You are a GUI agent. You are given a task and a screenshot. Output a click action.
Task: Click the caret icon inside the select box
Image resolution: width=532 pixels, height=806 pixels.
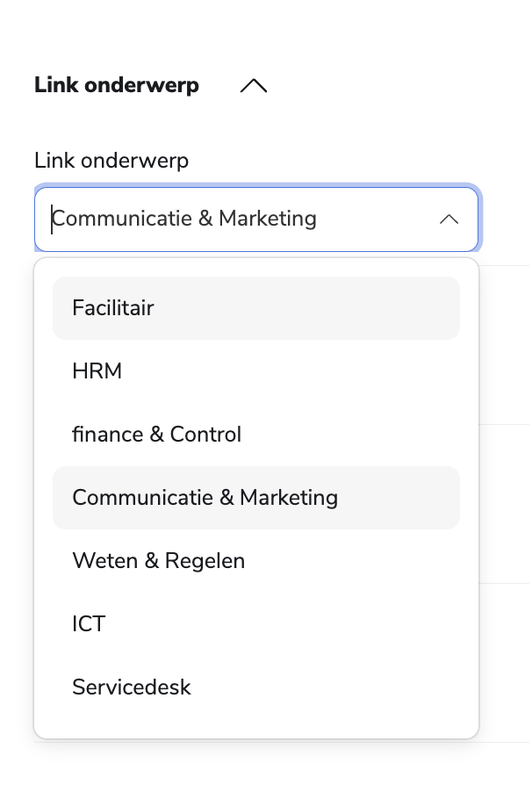point(449,219)
